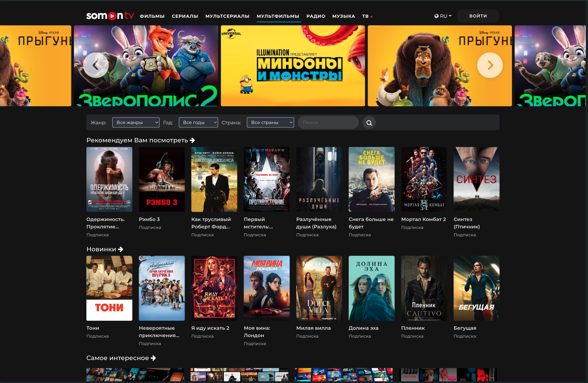Image resolution: width=588 pixels, height=383 pixels.
Task: Click the Милая вилла title link
Action: tap(313, 328)
